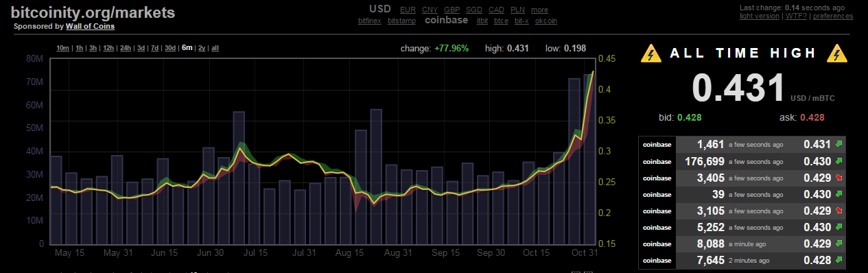Select the bitfinex exchange
868x273 pixels.
pos(371,21)
